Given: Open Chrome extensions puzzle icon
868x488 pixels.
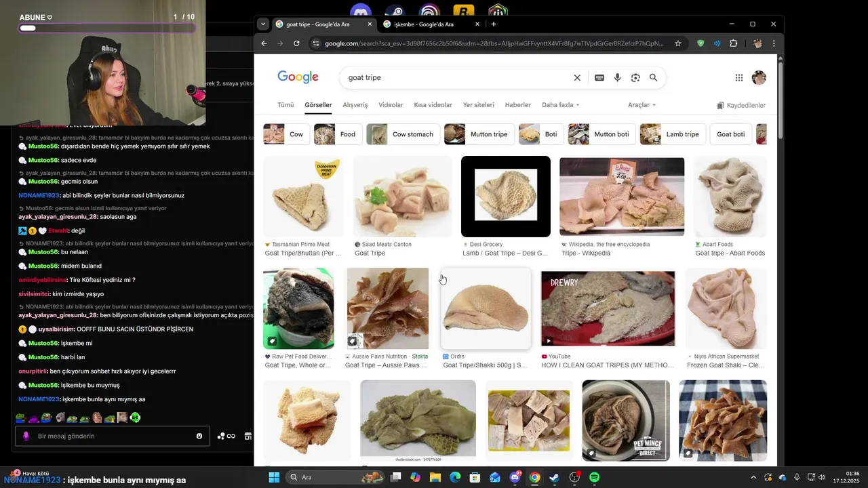Looking at the screenshot, I should pyautogui.click(x=733, y=43).
